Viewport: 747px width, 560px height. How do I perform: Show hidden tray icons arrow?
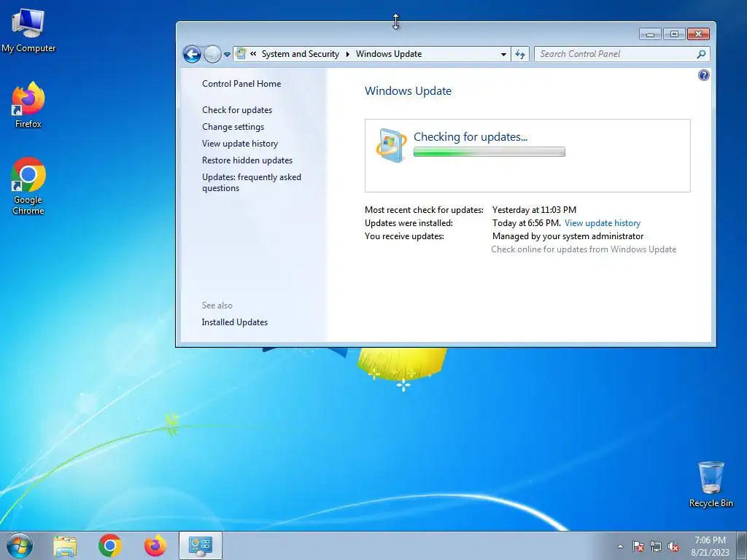tap(620, 546)
